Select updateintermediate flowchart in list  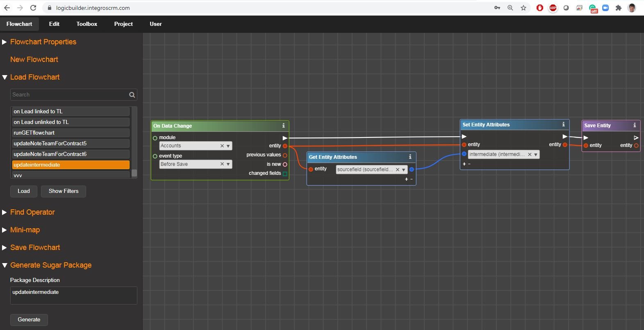71,165
